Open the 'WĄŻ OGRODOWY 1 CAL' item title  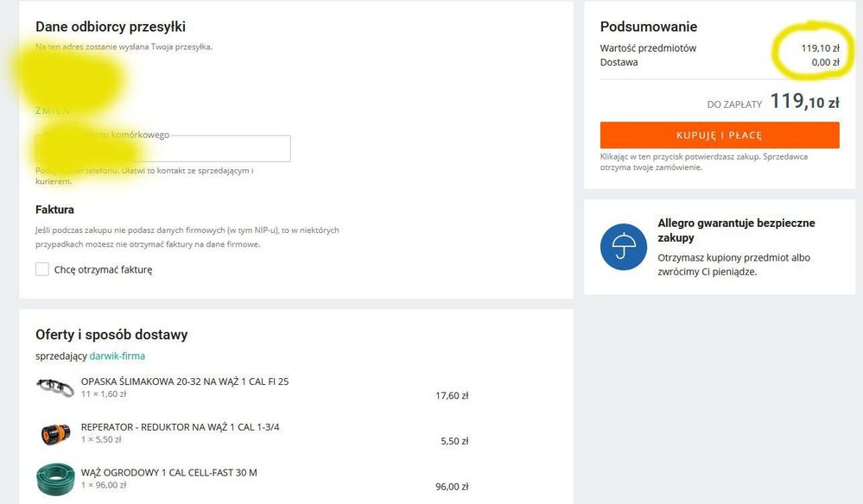[168, 473]
